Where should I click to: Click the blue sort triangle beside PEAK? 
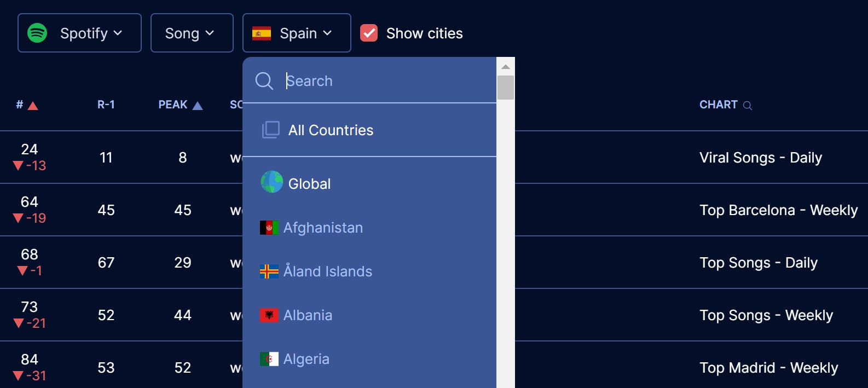click(198, 106)
